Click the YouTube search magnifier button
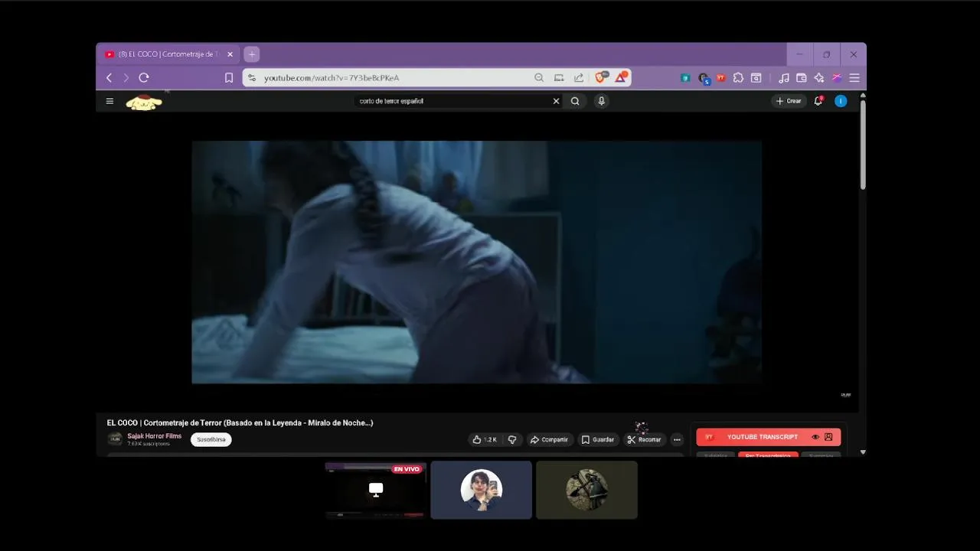Screen dimensions: 980x551 [575, 101]
